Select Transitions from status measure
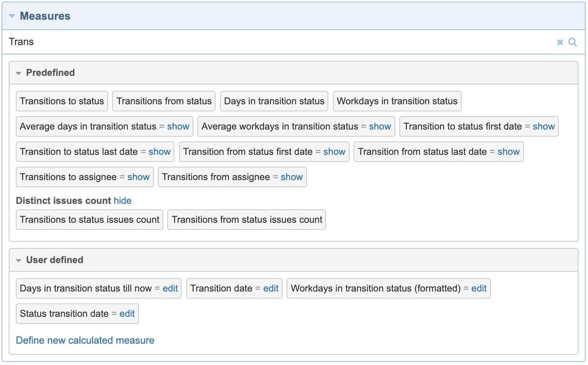The image size is (588, 365). click(x=164, y=101)
